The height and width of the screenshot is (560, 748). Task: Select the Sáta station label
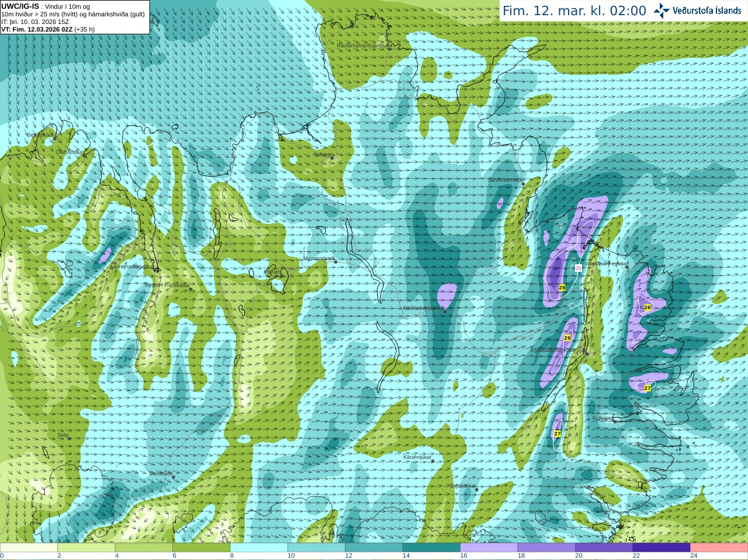click(x=63, y=435)
